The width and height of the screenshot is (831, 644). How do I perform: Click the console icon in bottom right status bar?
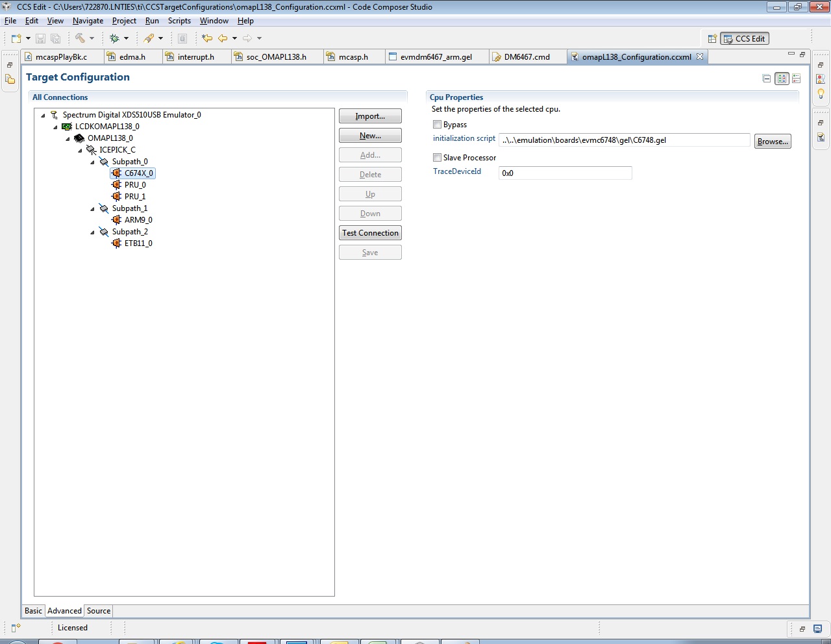coord(817,628)
